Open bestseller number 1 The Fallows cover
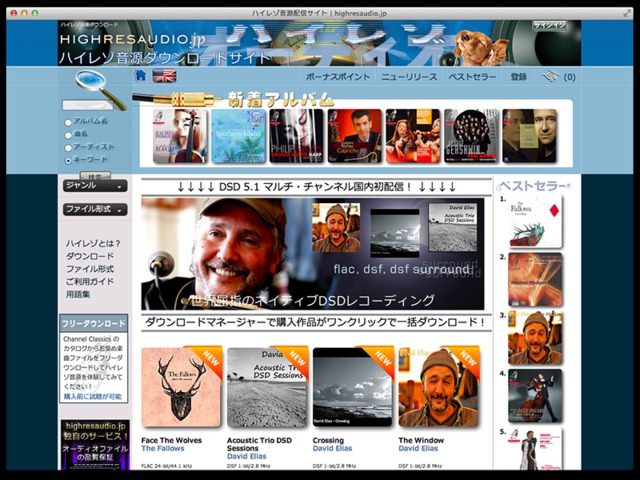 click(535, 221)
